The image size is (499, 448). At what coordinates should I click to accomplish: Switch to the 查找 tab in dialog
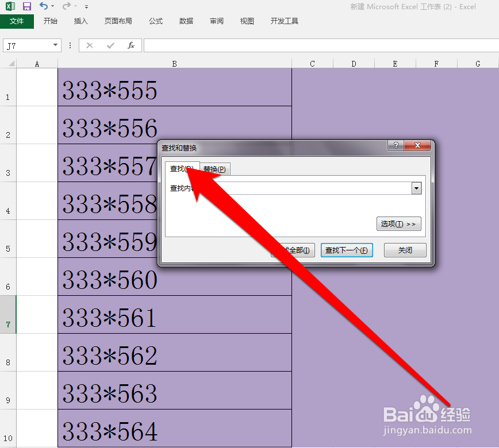182,168
